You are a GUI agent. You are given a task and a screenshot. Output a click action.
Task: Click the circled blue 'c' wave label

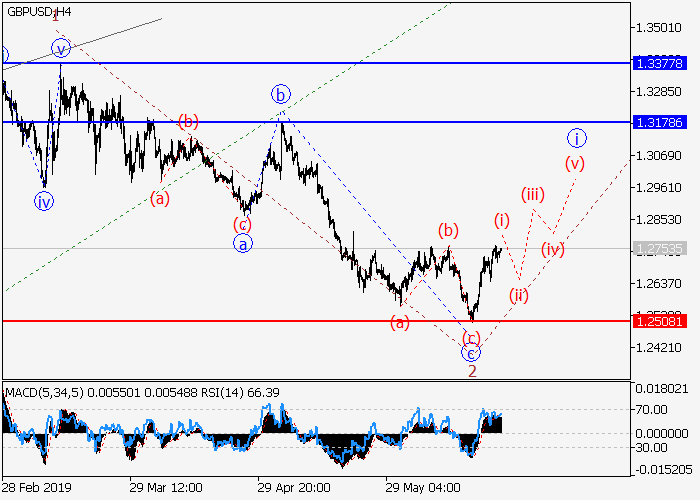pos(471,352)
